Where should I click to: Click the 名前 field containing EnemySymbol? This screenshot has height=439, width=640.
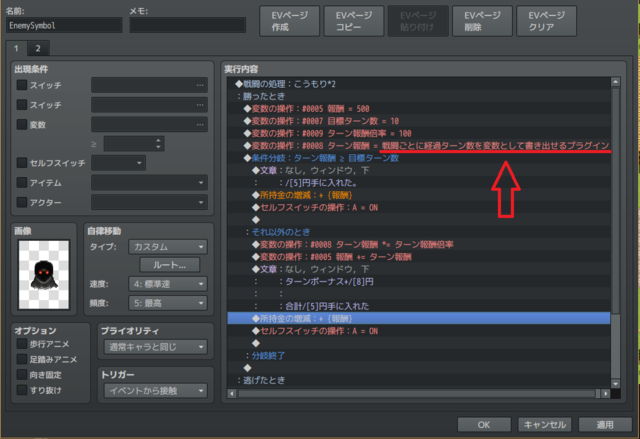click(x=64, y=25)
